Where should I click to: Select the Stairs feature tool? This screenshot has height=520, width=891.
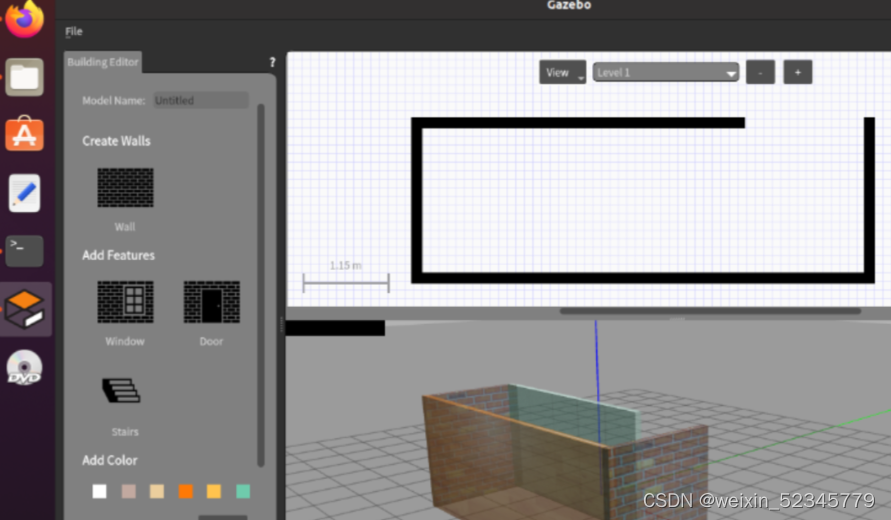point(121,390)
